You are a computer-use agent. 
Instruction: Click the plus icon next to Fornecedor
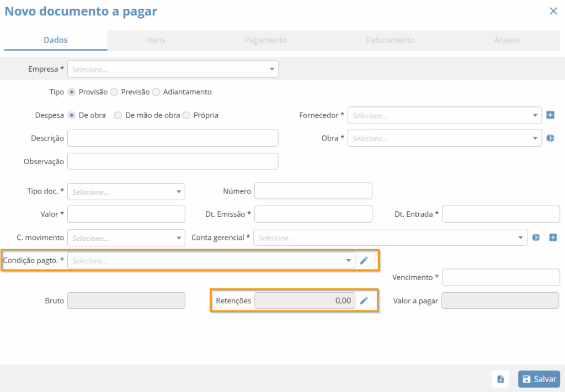click(x=550, y=115)
